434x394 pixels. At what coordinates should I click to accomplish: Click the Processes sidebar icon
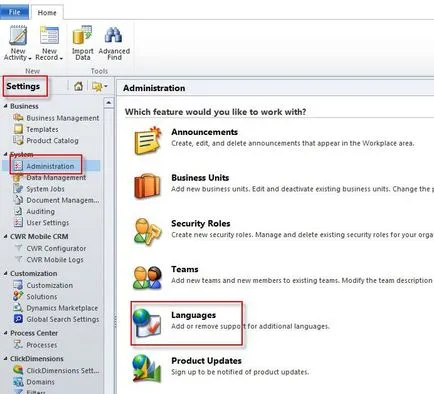coord(18,345)
